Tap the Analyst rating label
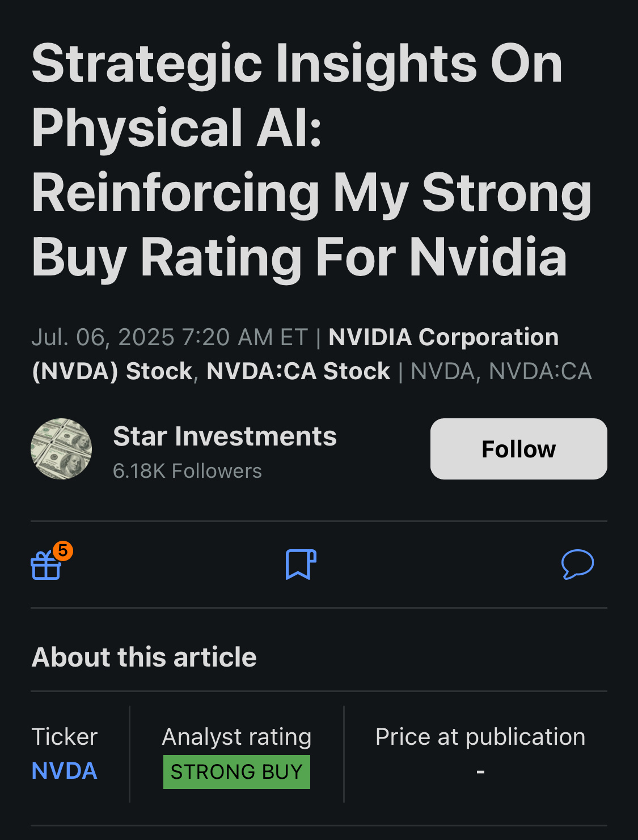The image size is (638, 840). click(236, 737)
